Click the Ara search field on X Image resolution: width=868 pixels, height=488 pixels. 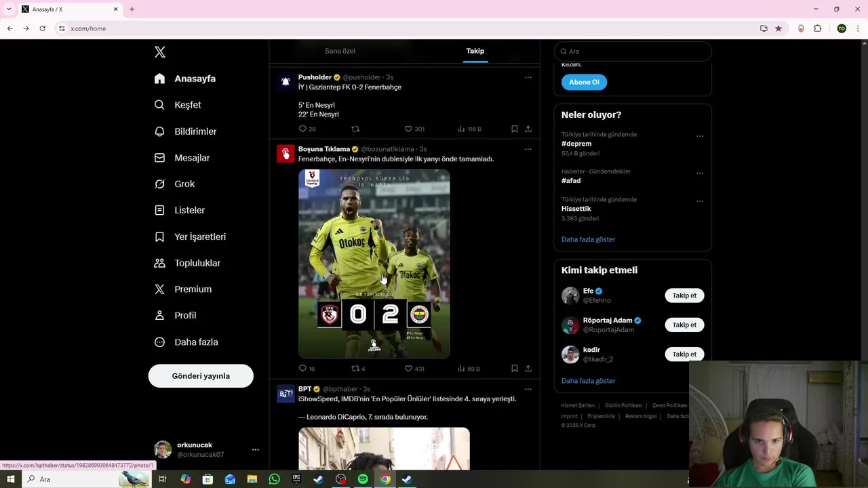point(633,52)
